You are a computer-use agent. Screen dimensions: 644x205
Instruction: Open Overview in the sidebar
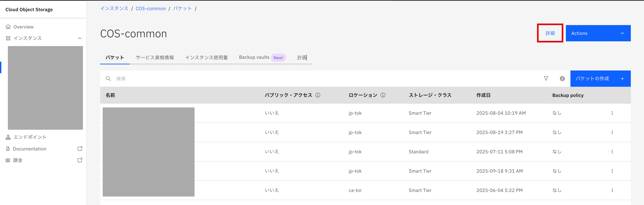pos(23,27)
